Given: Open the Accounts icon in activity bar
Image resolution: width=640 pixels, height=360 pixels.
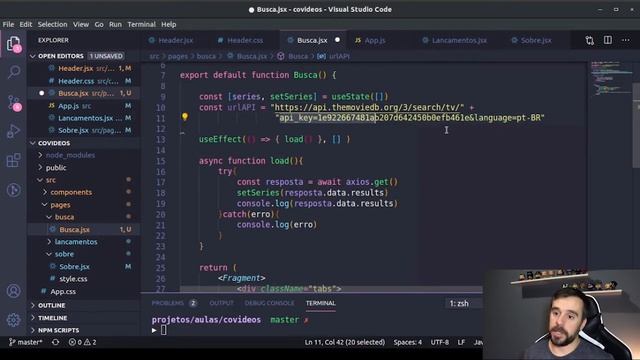Looking at the screenshot, I should pos(13,291).
